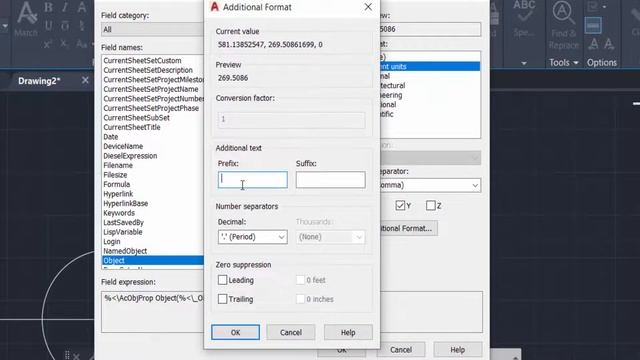Toggle Overline in the ribbon
Screen dimensions: 640x360
[x=65, y=26]
